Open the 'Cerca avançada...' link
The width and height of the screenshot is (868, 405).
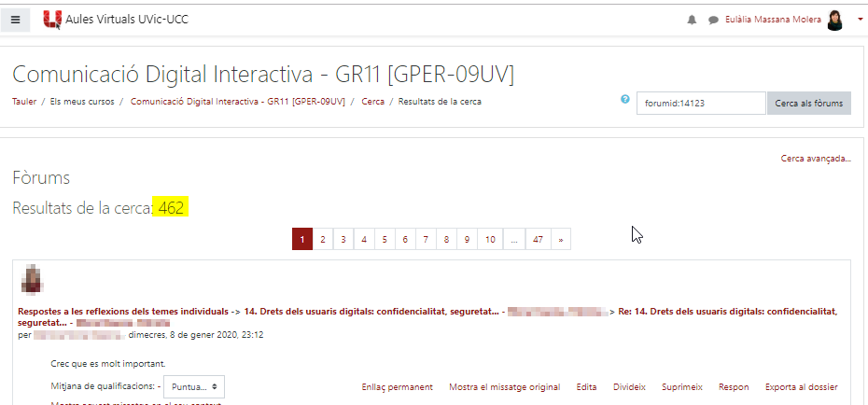[x=816, y=159]
